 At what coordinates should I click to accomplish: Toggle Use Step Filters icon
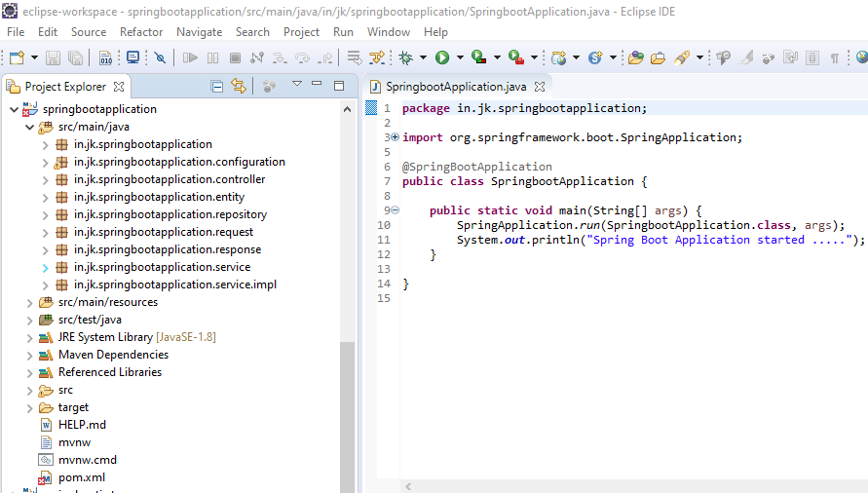click(377, 57)
